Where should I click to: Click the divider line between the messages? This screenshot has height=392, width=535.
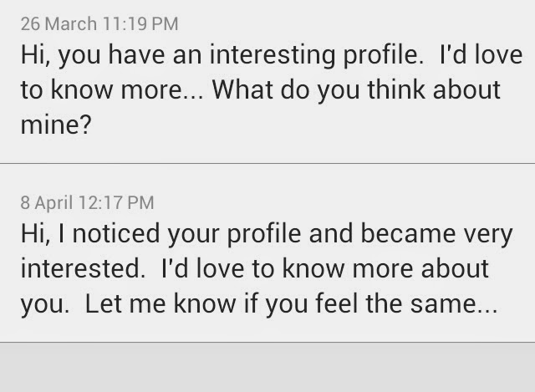pyautogui.click(x=267, y=163)
